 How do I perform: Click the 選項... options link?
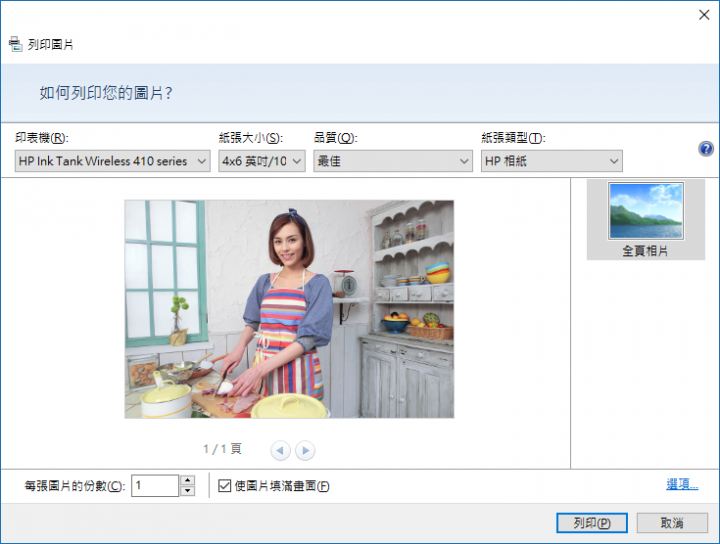coord(682,484)
